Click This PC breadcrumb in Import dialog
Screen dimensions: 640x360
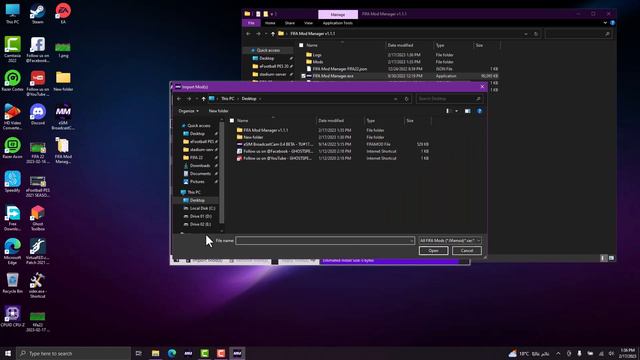[228, 99]
